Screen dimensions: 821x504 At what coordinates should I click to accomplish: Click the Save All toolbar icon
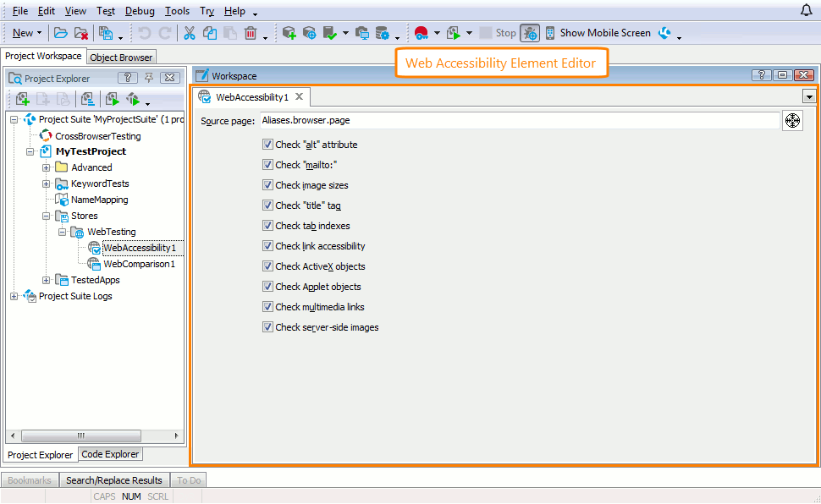coord(106,33)
